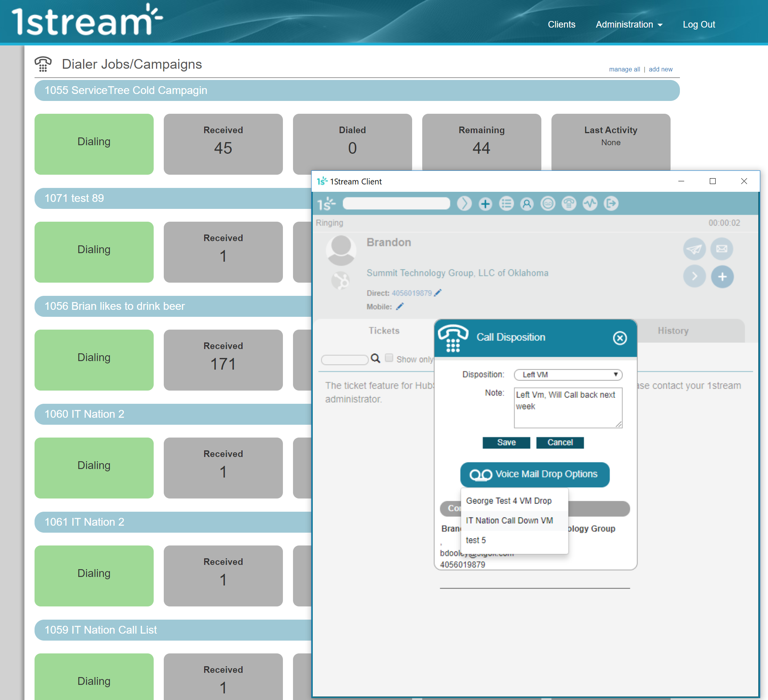Click the Dialing button for 1071 test 89
The image size is (768, 700).
click(94, 252)
